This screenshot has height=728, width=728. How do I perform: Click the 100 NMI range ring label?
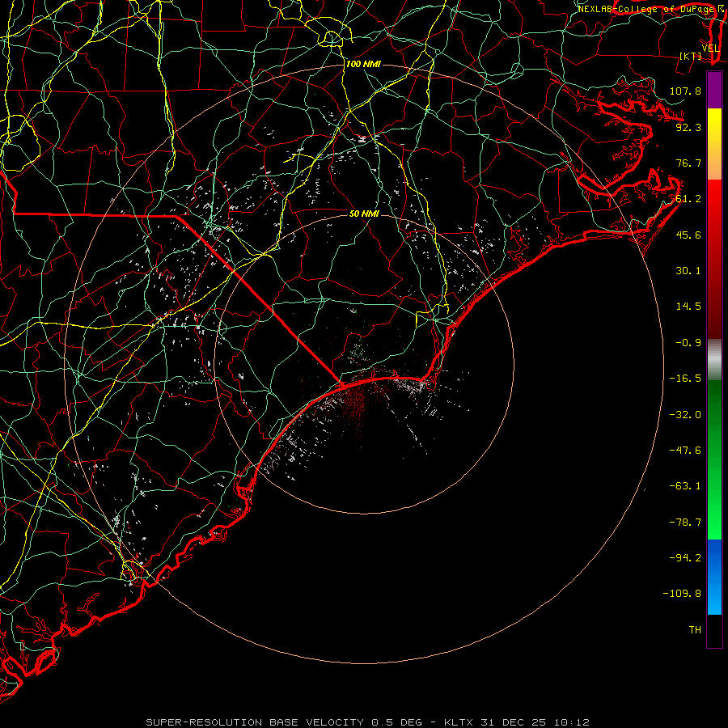[363, 64]
